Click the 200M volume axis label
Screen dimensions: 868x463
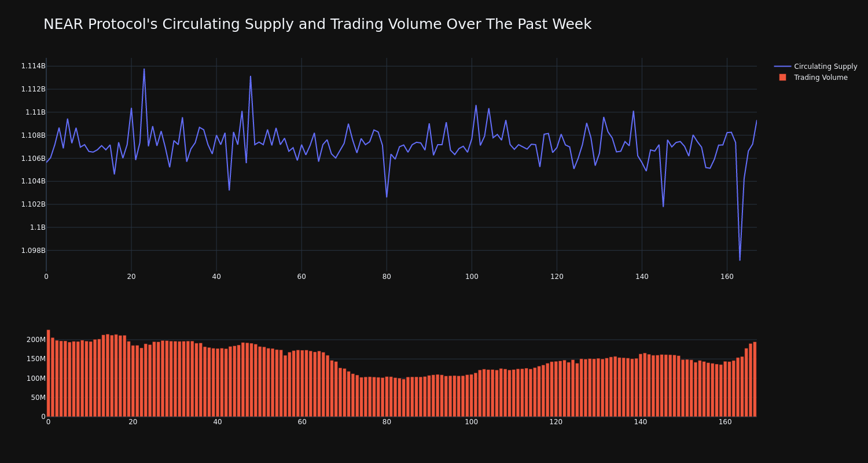[x=36, y=340]
